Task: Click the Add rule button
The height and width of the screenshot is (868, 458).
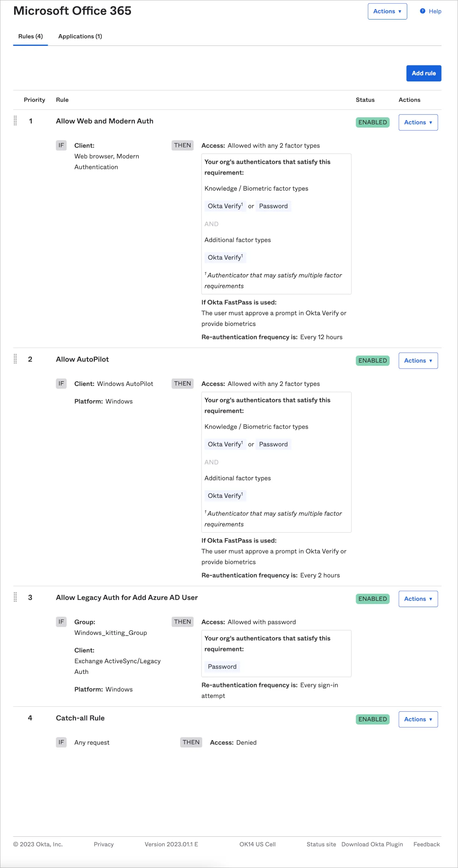Action: click(x=424, y=73)
